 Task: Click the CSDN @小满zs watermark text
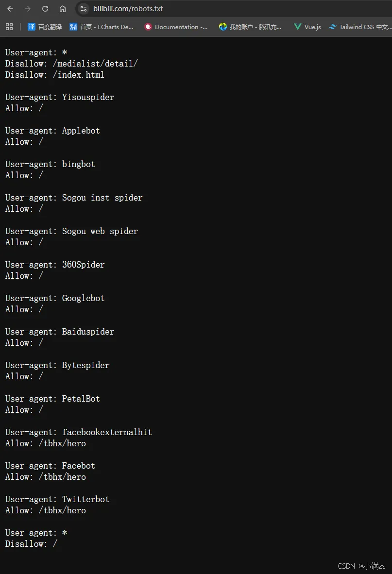click(362, 566)
